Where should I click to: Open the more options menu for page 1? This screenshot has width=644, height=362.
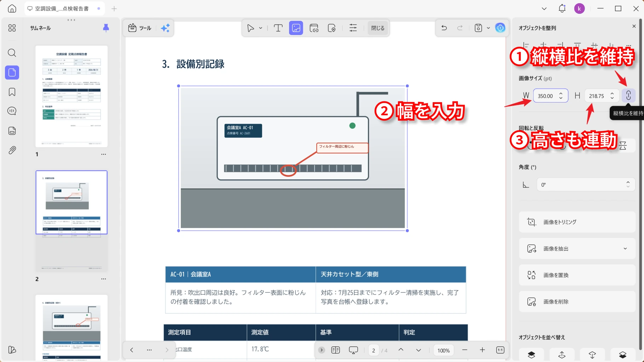(x=103, y=154)
